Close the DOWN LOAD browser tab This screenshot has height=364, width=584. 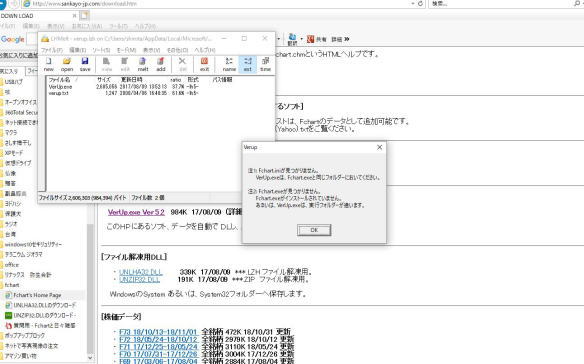tap(74, 16)
